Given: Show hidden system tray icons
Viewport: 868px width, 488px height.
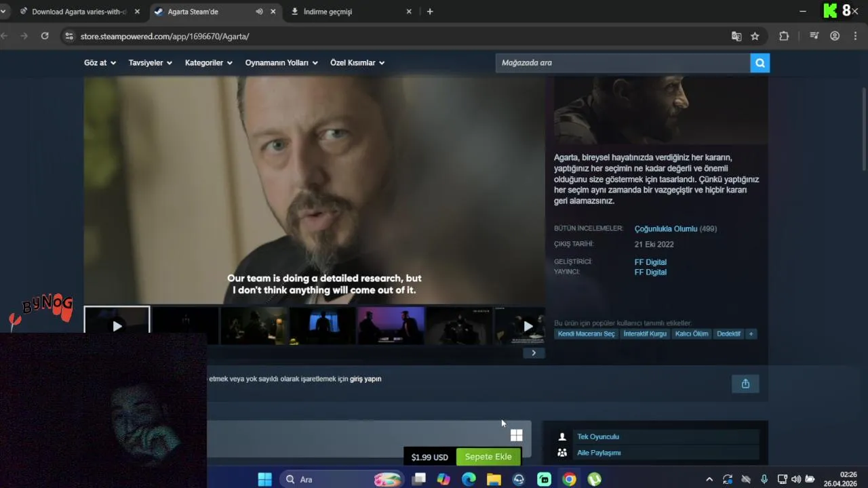Looking at the screenshot, I should coord(709,479).
